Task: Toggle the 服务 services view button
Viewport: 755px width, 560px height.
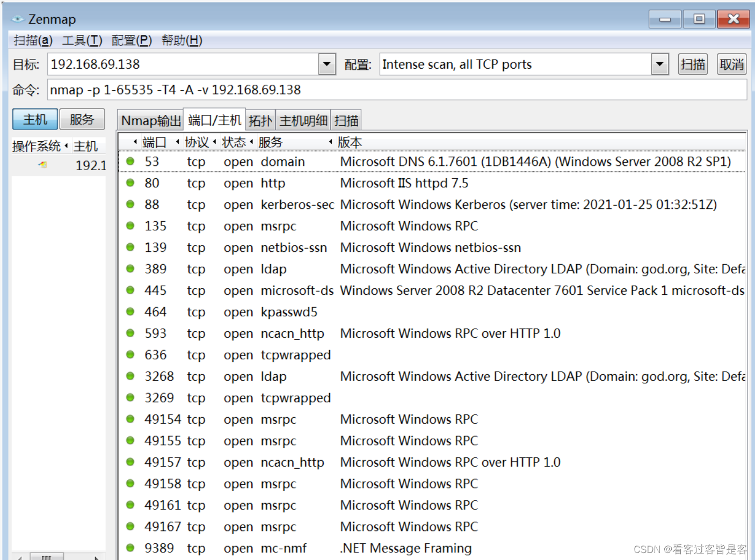Action: 82,119
